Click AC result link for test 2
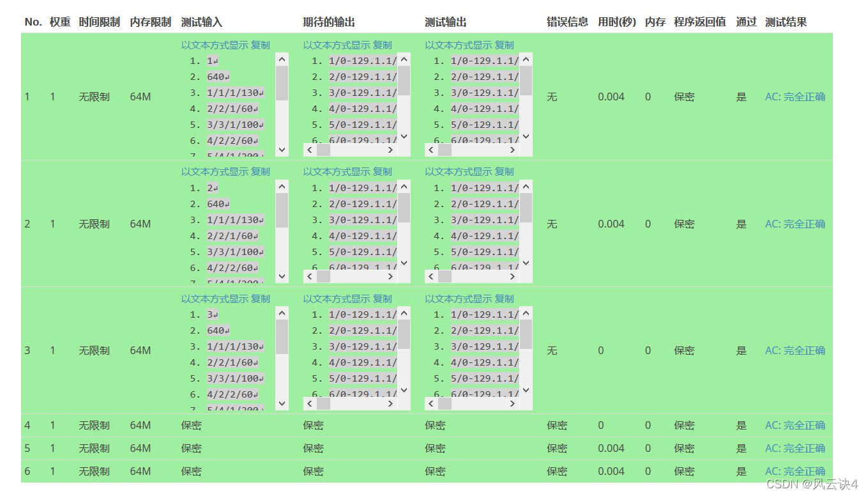 [795, 224]
